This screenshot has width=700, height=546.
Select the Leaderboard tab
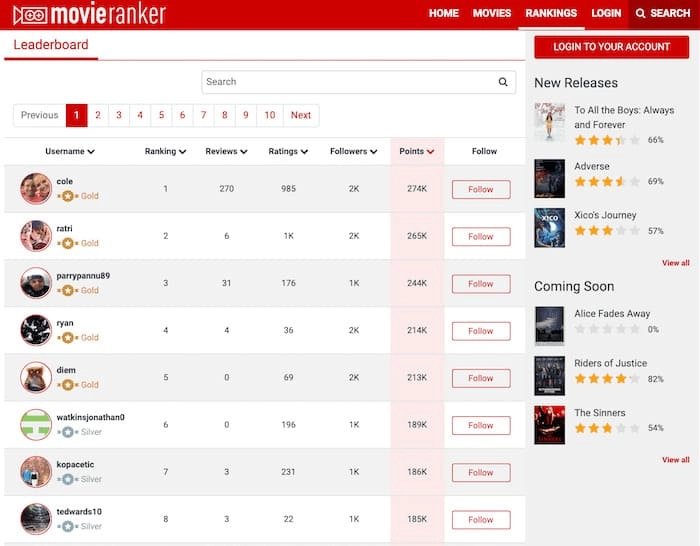point(51,45)
